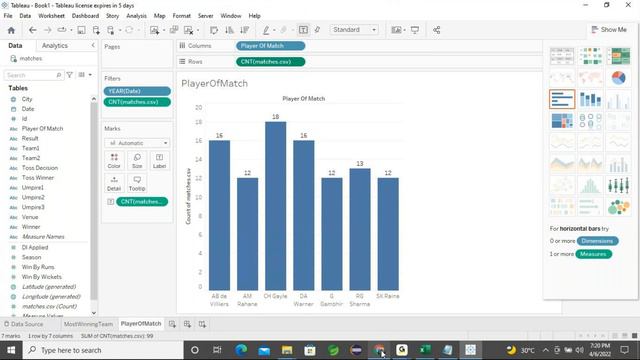Add a new dashboard tab at bottom
Viewport: 640px width, 360px height.
pyautogui.click(x=187, y=324)
